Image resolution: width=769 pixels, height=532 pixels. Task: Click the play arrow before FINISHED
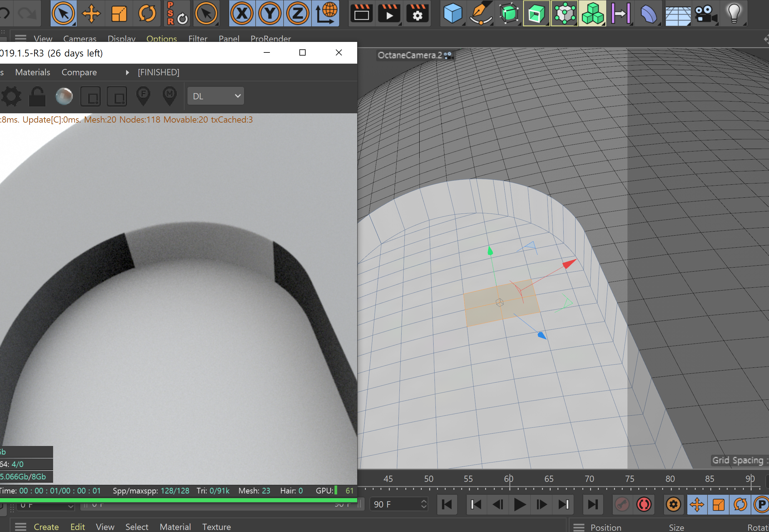pos(127,72)
